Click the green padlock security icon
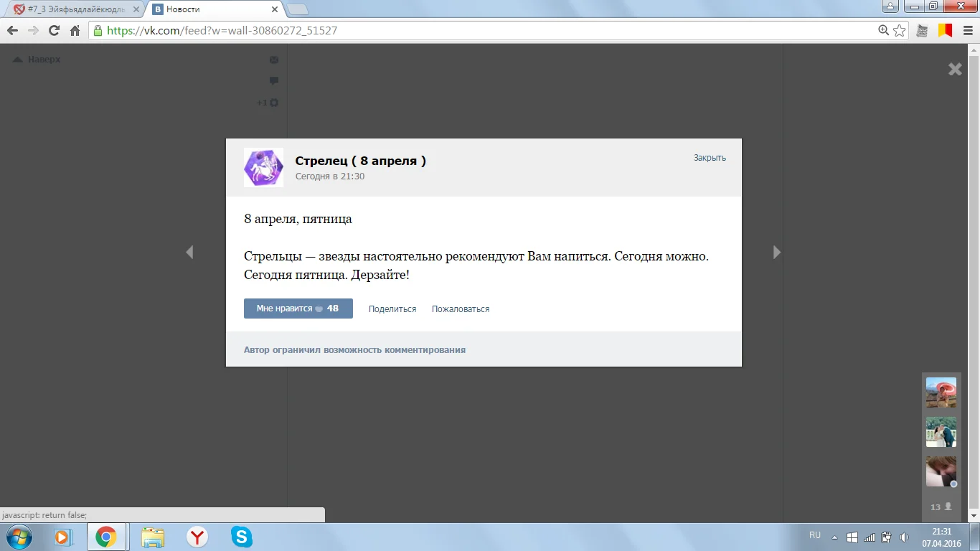This screenshot has width=980, height=551. tap(98, 31)
